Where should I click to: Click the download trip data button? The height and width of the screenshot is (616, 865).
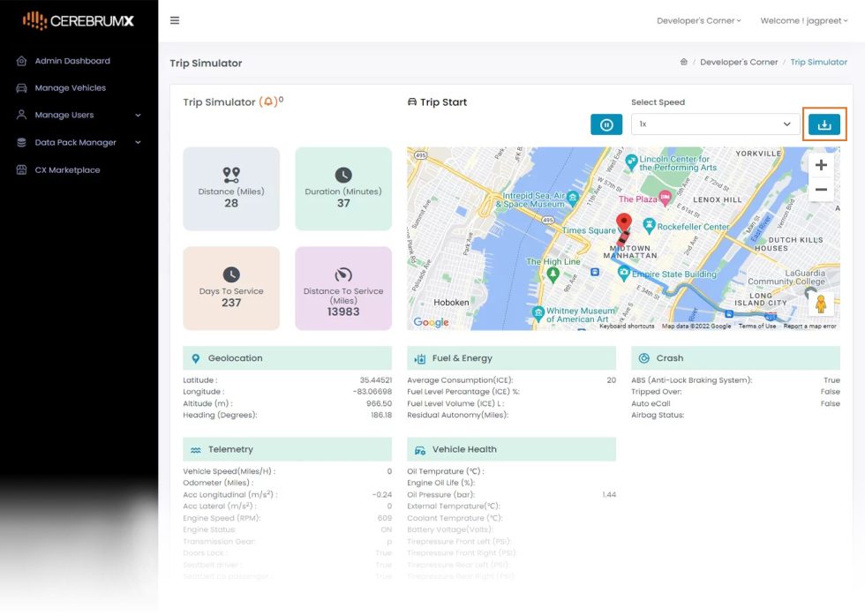[x=824, y=124]
